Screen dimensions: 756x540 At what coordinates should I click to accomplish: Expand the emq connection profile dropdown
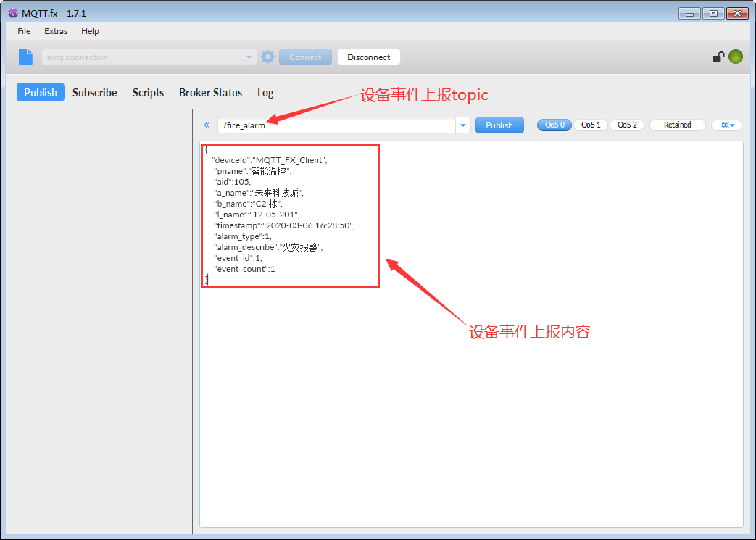(x=249, y=57)
